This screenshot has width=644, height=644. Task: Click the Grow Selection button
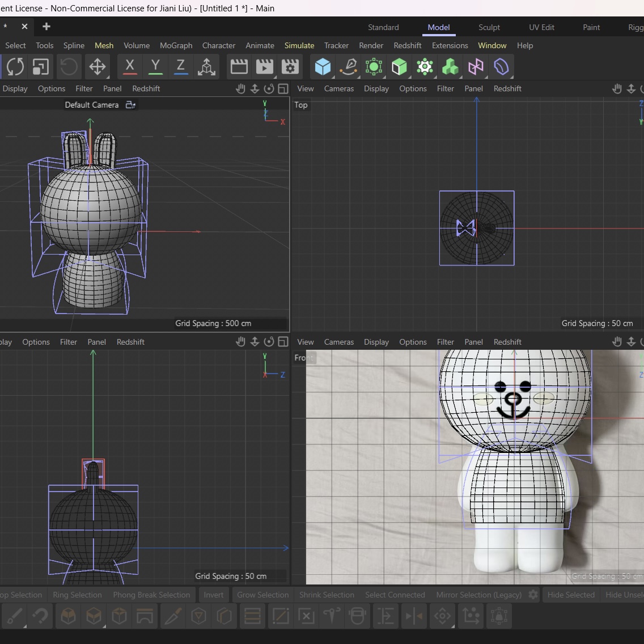pyautogui.click(x=263, y=595)
